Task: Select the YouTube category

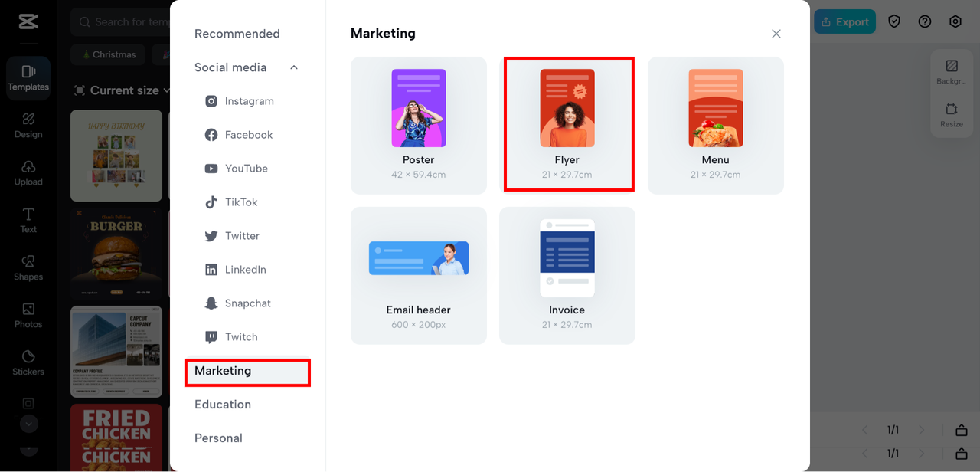Action: point(246,169)
